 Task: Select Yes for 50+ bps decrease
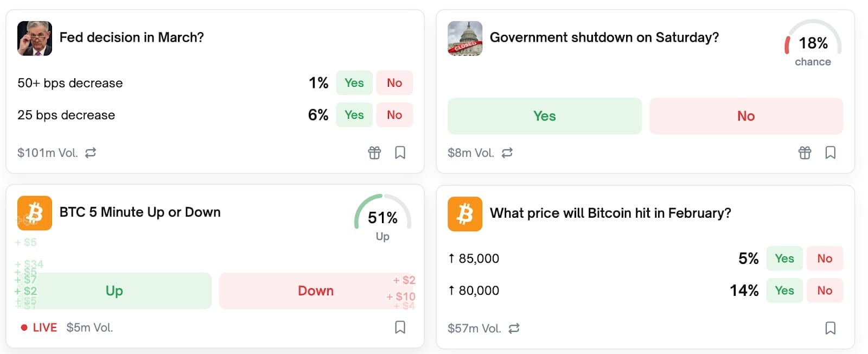coord(354,83)
